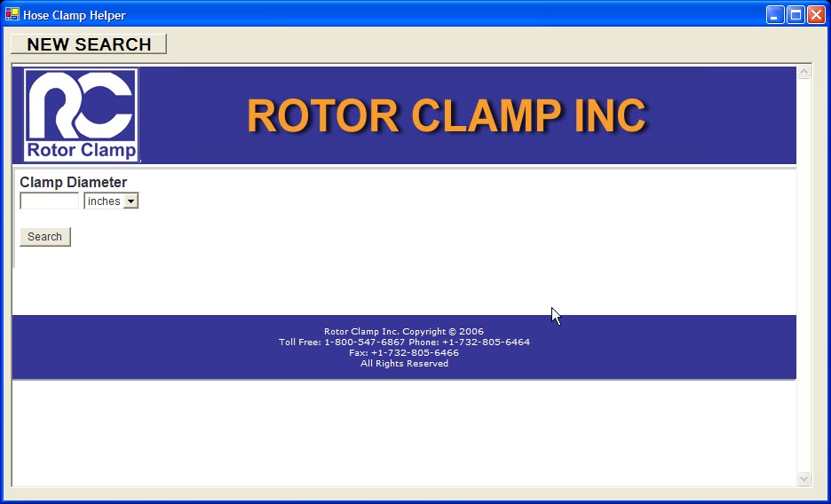The height and width of the screenshot is (504, 831).
Task: Click the All Rights Reserved text
Action: click(404, 363)
